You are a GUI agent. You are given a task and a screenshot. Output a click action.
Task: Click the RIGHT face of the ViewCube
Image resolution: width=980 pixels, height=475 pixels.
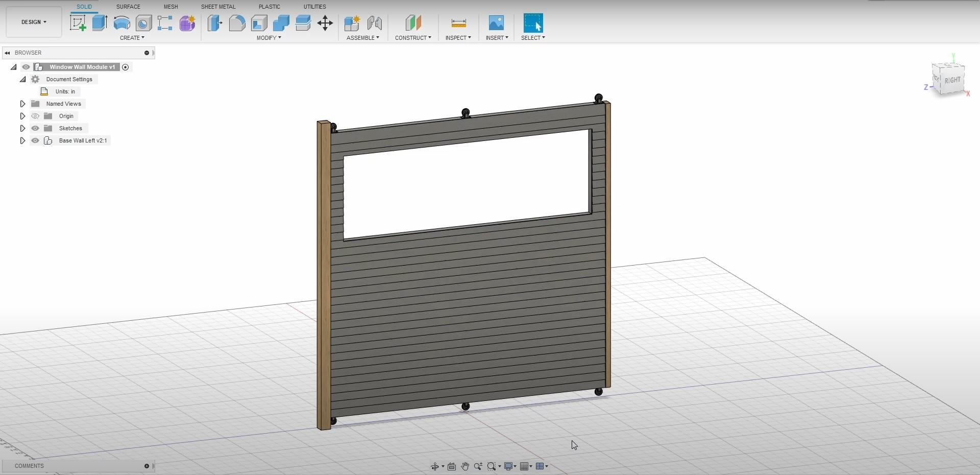[952, 80]
